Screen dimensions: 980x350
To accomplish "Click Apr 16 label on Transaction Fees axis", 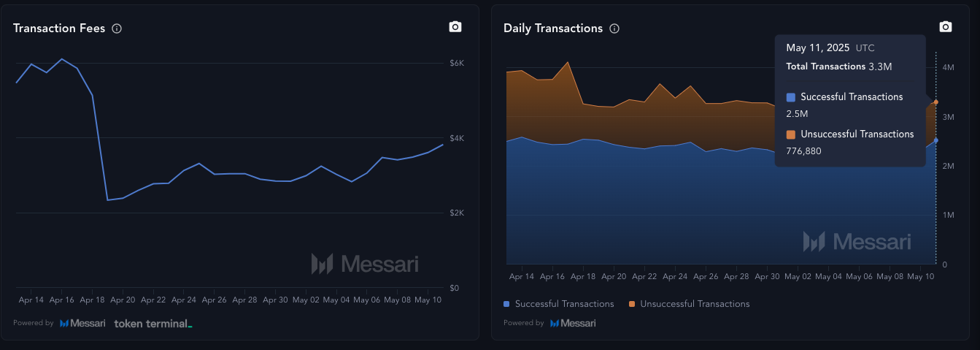I will pyautogui.click(x=61, y=300).
